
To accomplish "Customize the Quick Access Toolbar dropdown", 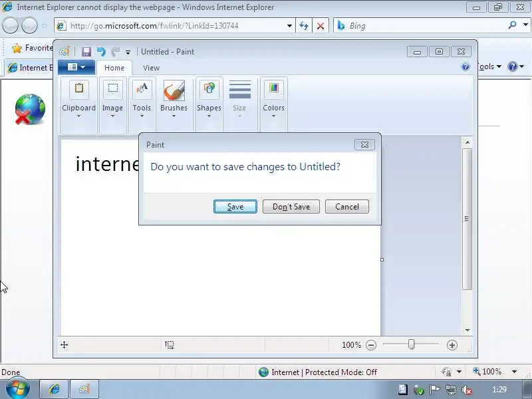I will click(128, 53).
